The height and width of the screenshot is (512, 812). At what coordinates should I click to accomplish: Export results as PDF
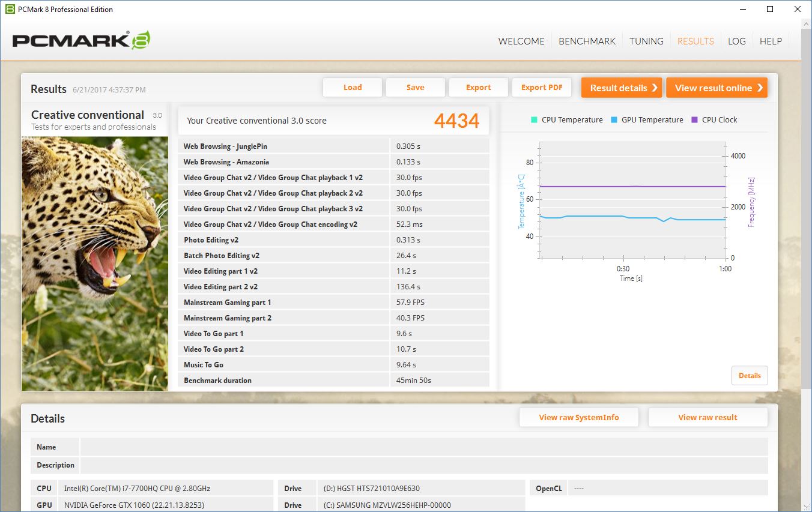[542, 88]
